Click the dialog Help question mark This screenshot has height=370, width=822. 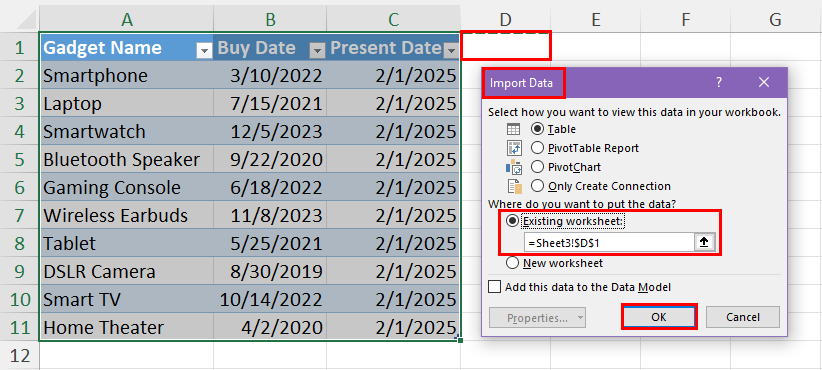[719, 82]
